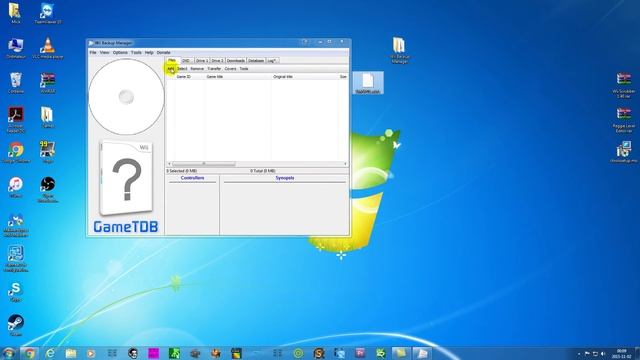640x360 pixels.
Task: Open the Help menu
Action: 149,53
